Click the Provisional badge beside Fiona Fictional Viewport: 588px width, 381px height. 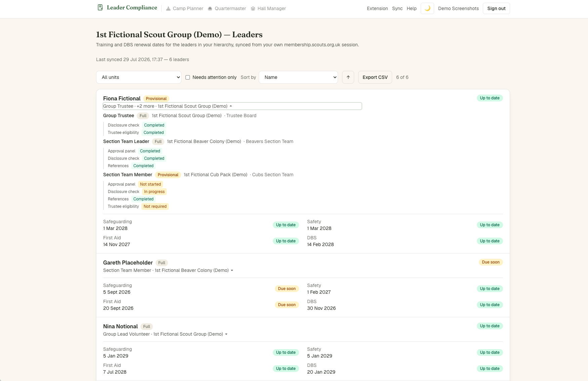[x=156, y=99]
